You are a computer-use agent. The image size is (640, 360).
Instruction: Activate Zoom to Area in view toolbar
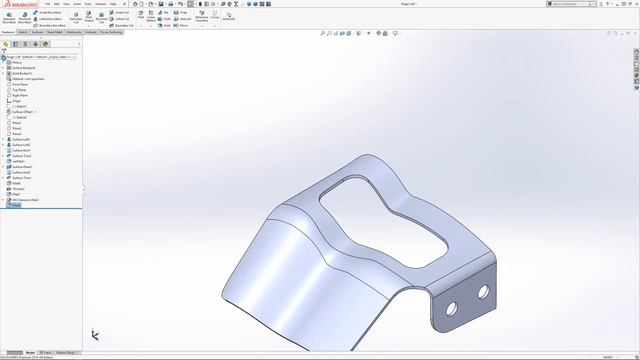point(329,33)
